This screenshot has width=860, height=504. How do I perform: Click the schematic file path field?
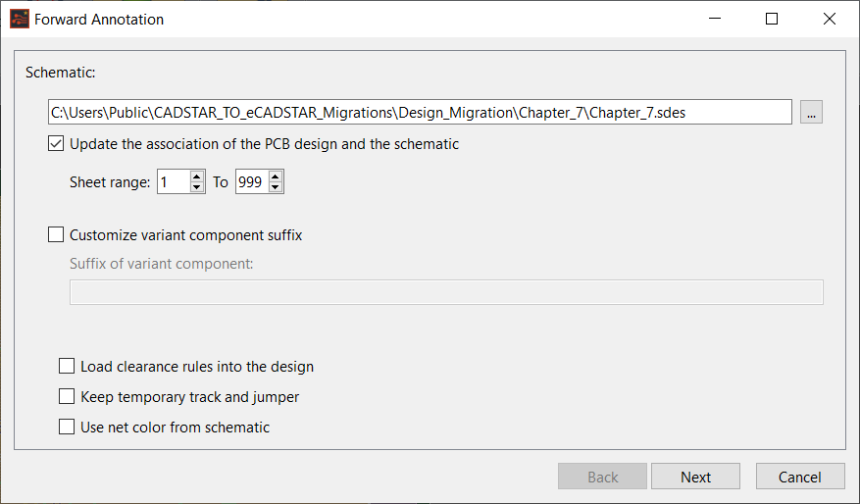point(420,113)
